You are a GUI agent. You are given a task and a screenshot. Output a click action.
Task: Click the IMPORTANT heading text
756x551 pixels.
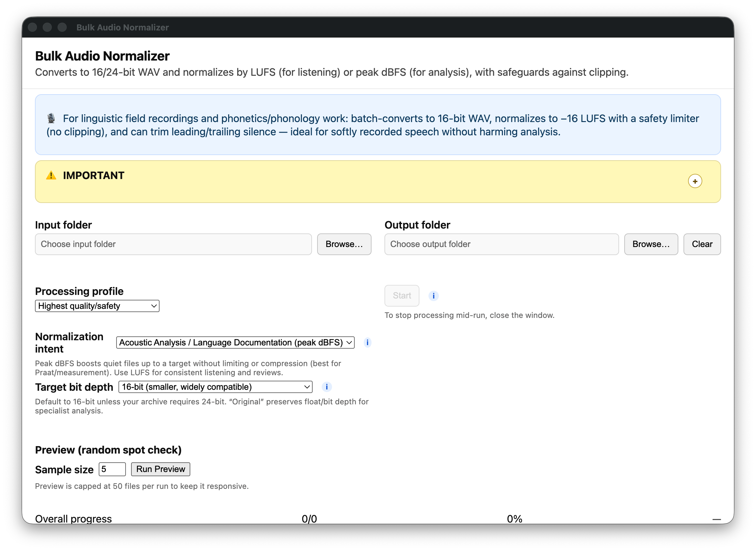[93, 175]
